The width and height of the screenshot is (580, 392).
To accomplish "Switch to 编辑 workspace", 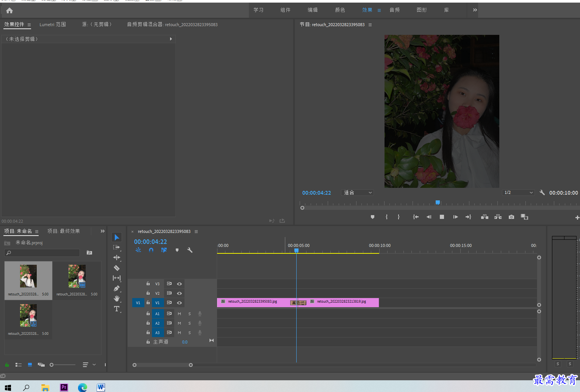I will pos(313,10).
